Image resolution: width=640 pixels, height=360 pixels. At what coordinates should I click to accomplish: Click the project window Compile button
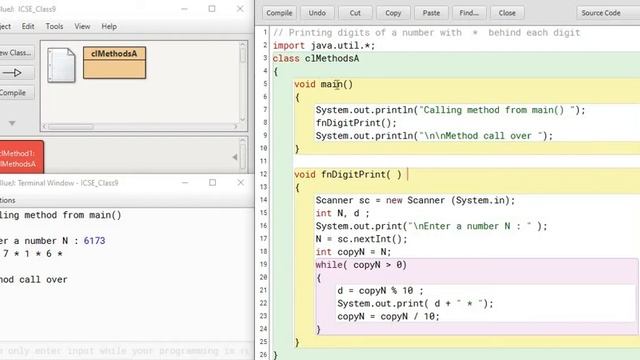coord(16,93)
